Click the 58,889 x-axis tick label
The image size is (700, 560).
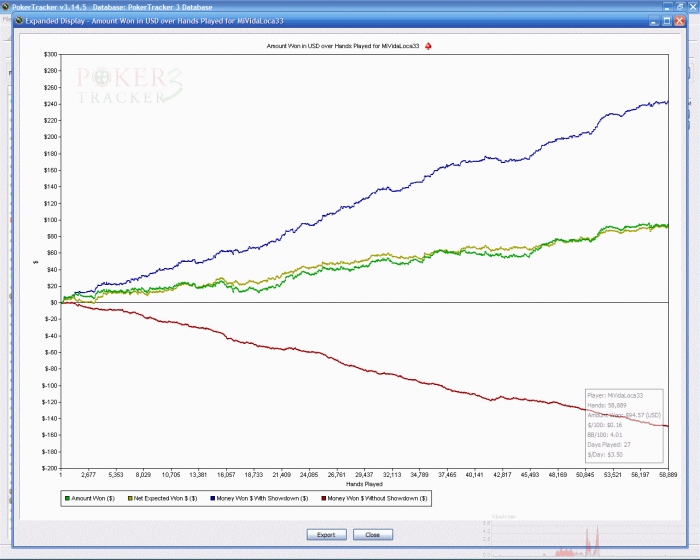[x=668, y=475]
